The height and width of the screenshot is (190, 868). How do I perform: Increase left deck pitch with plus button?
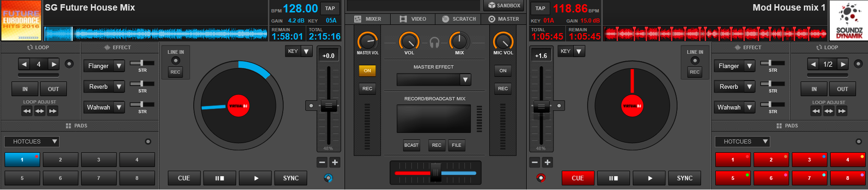pos(335,162)
